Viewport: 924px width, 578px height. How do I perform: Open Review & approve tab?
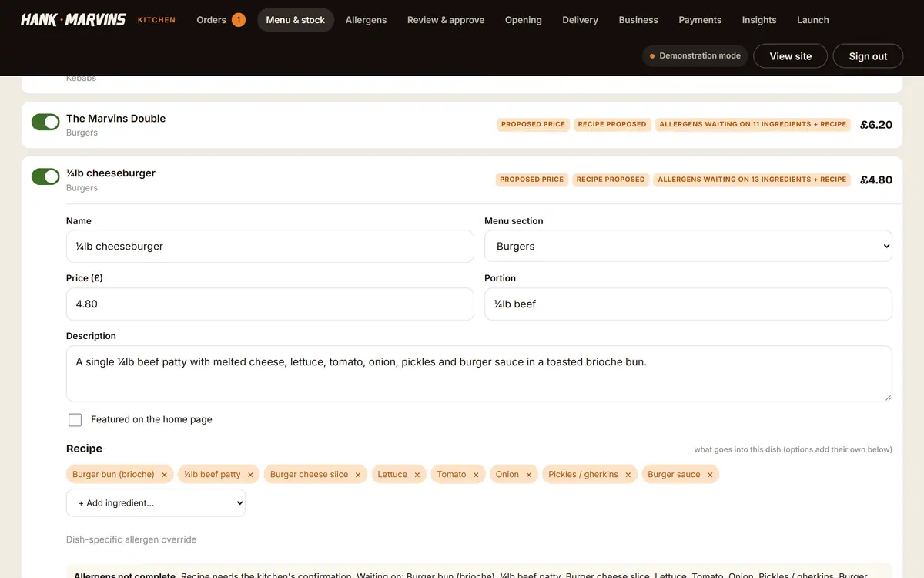coord(446,20)
